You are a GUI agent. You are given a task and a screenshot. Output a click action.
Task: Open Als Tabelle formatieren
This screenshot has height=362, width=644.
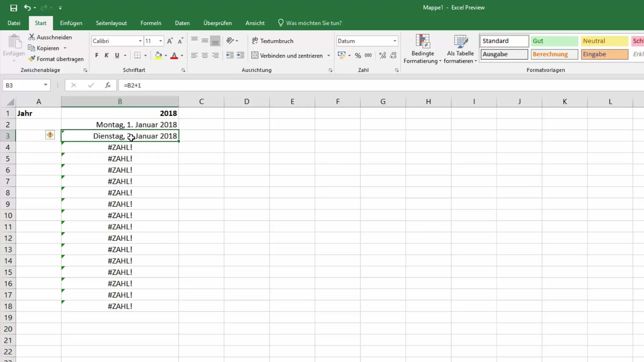point(460,49)
